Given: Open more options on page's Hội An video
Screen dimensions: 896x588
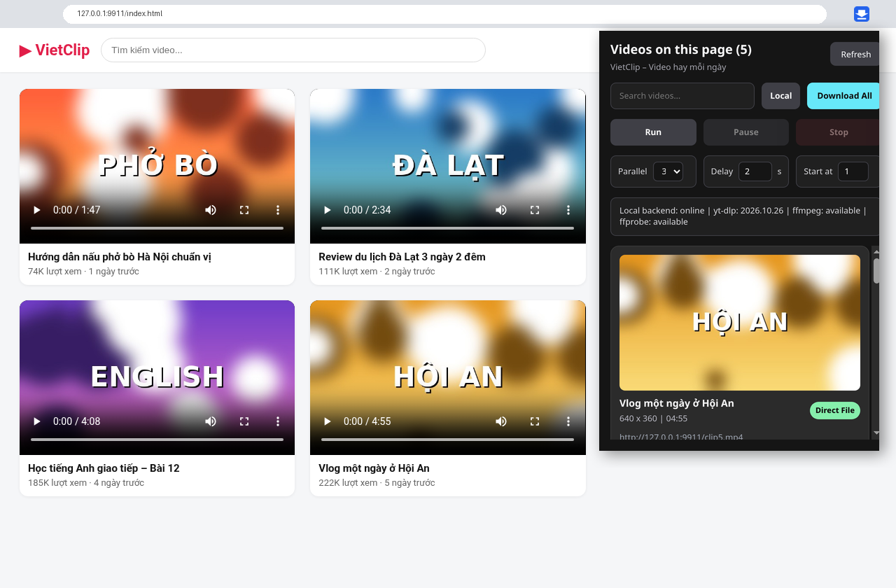Looking at the screenshot, I should pos(568,421).
